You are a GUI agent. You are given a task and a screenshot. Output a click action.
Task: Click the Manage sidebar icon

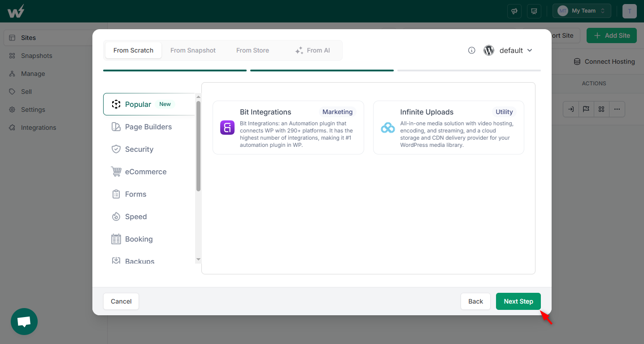coord(12,74)
